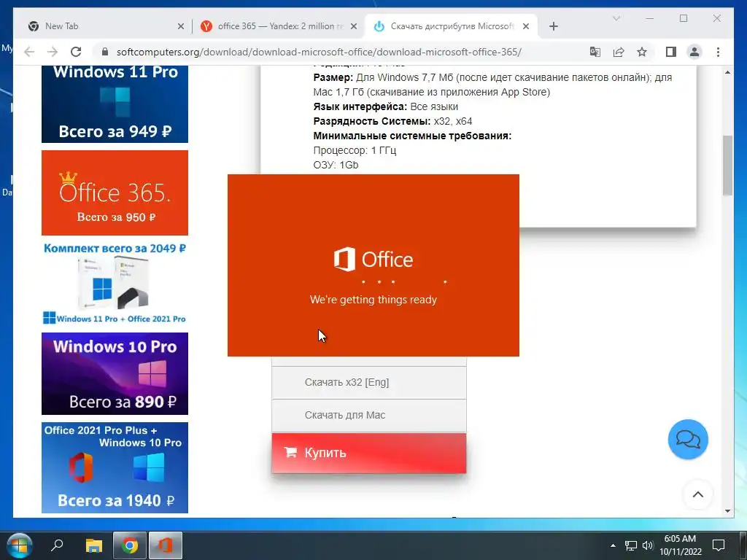Click the scrollbar up arrow

pos(727,73)
